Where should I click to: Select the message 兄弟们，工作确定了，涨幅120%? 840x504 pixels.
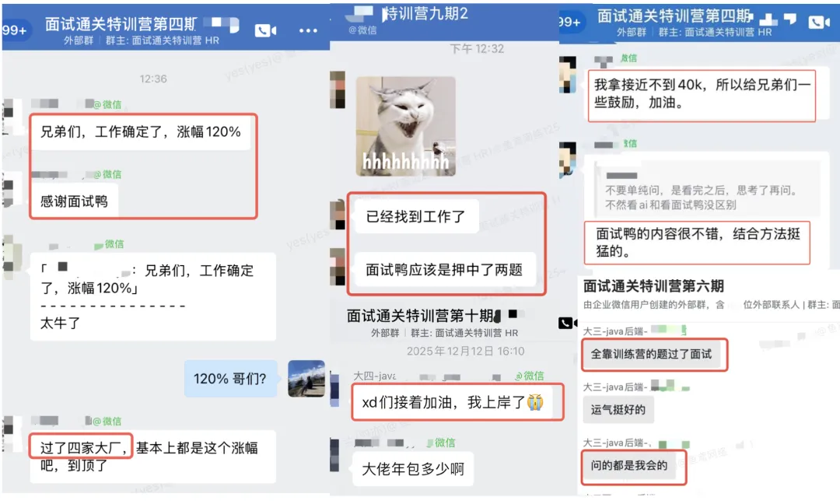pyautogui.click(x=140, y=131)
